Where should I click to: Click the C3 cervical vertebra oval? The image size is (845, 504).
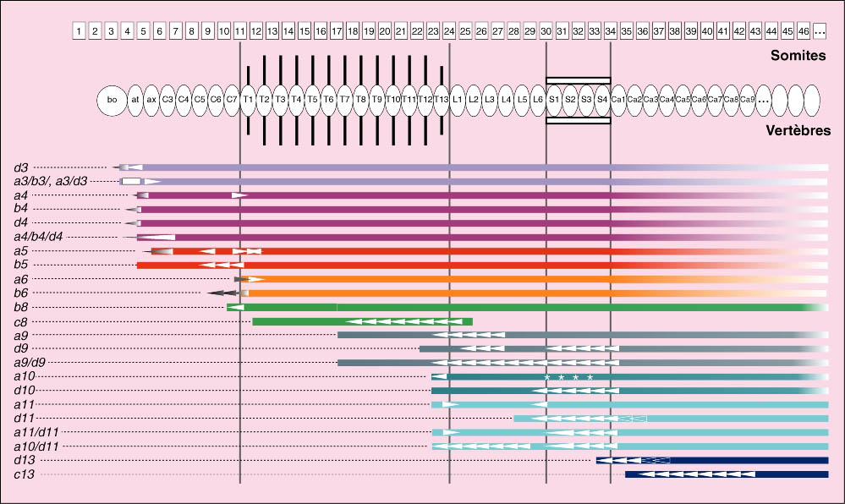167,100
